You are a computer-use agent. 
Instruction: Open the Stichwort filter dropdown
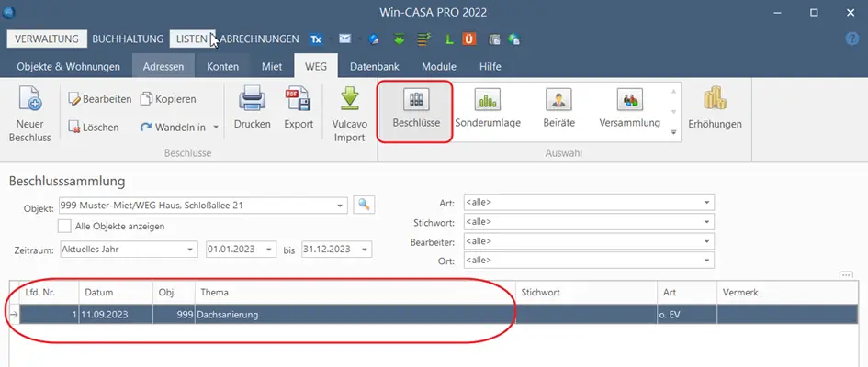tap(706, 222)
